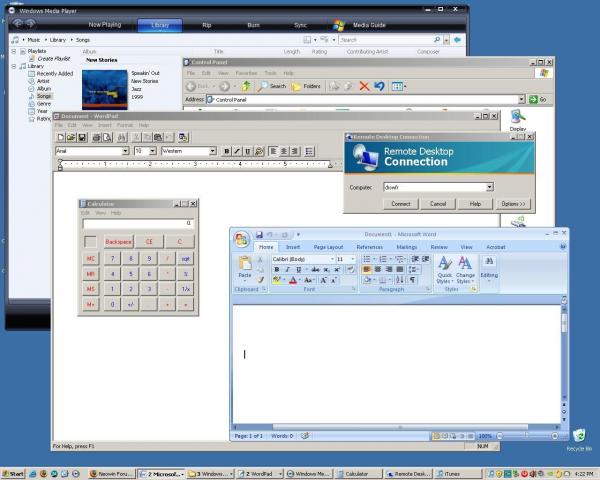
Task: Click the blue Undo arrow in Control Panel
Action: (x=379, y=87)
